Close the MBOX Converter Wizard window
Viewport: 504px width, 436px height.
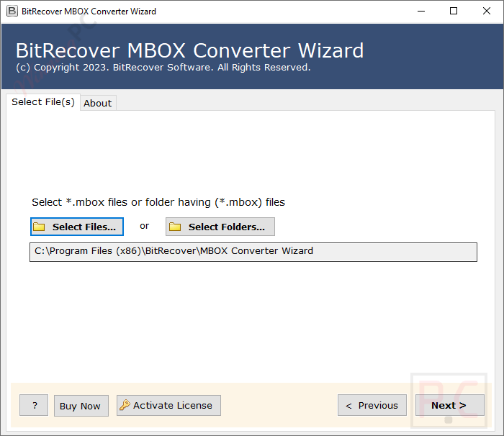[x=487, y=12]
